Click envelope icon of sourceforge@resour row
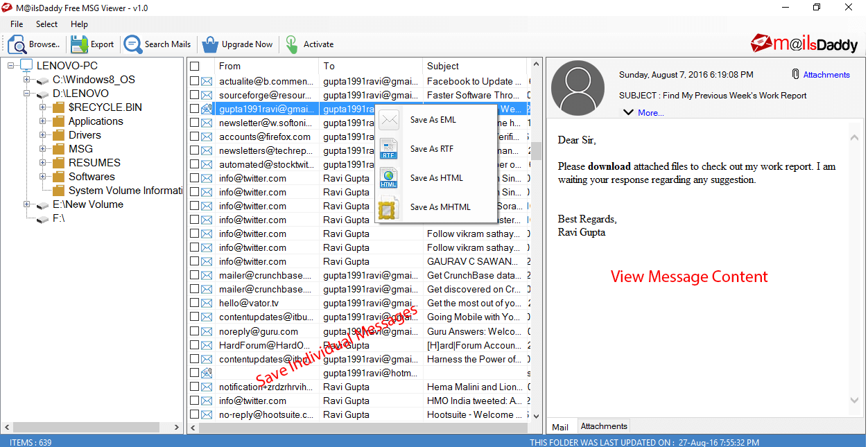 click(x=207, y=95)
